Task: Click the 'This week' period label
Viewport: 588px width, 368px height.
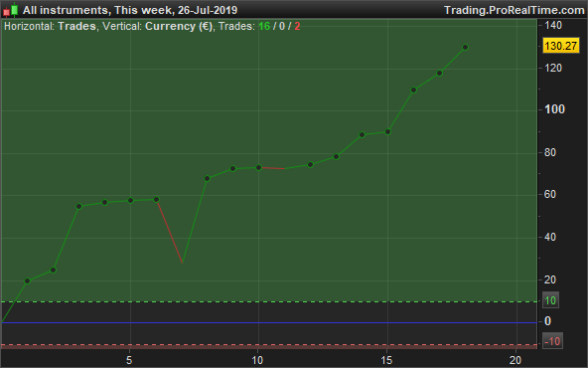Action: click(x=144, y=10)
